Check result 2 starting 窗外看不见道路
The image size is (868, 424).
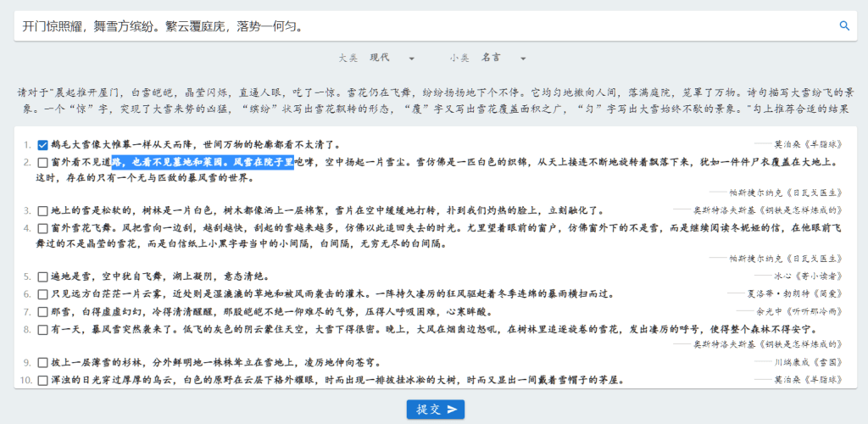point(42,163)
